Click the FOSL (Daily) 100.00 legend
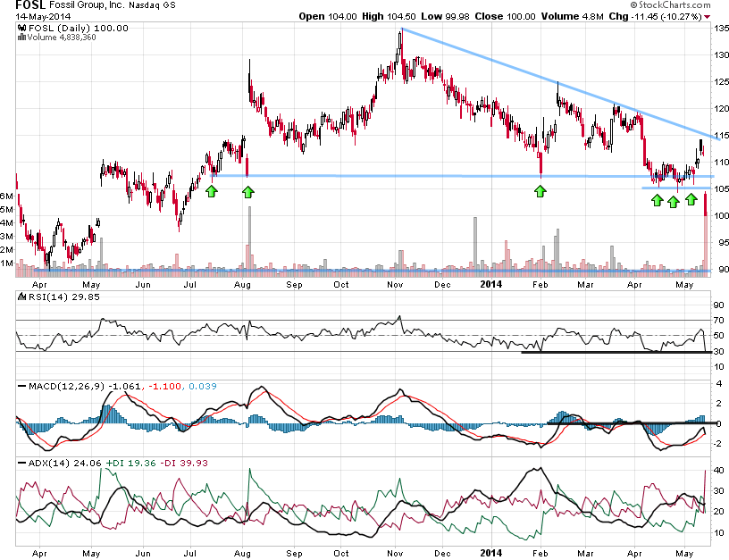Screen dimensions: 729x560 pos(79,28)
